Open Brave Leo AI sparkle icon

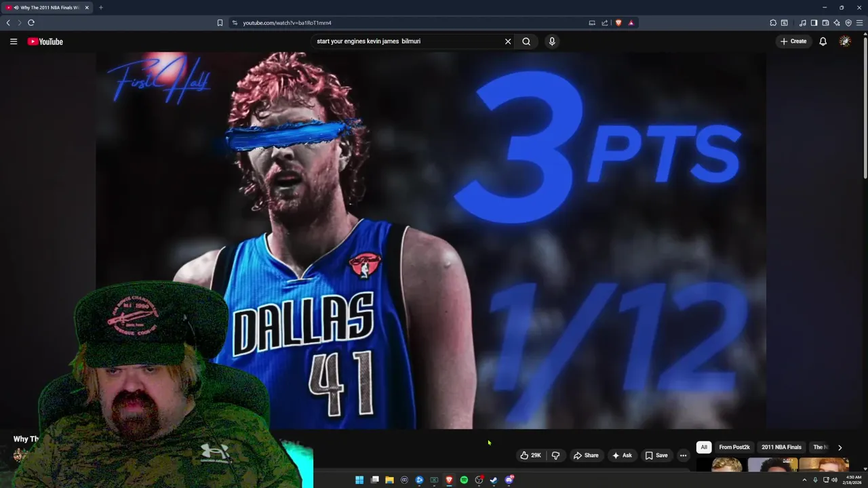pos(837,22)
